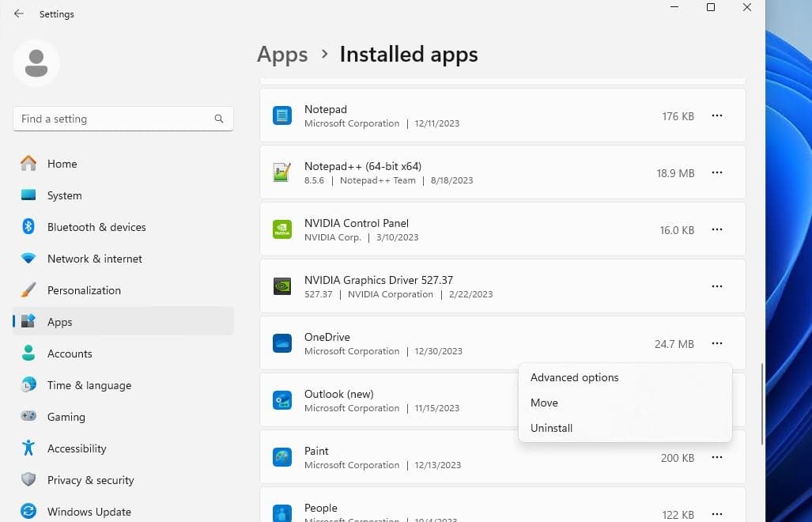Open more options for NVIDIA Control Panel
Image resolution: width=812 pixels, height=522 pixels.
click(x=716, y=229)
